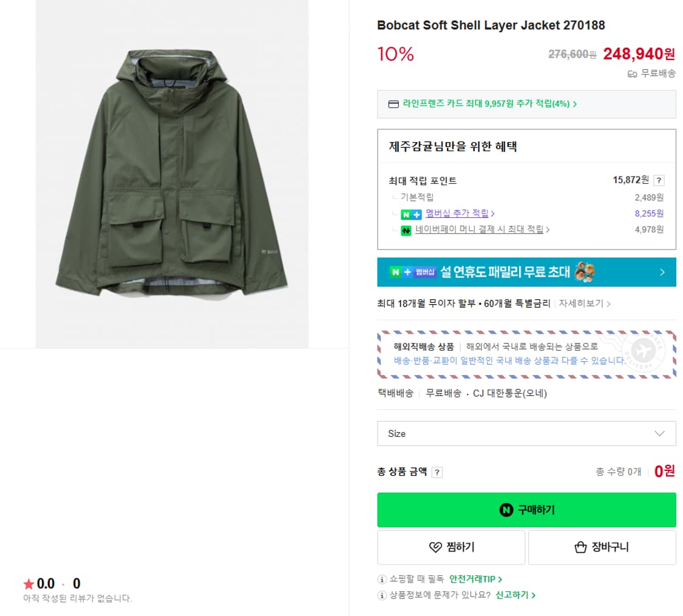683x616 pixels.
Task: Click 신고하기 report link
Action: click(515, 595)
